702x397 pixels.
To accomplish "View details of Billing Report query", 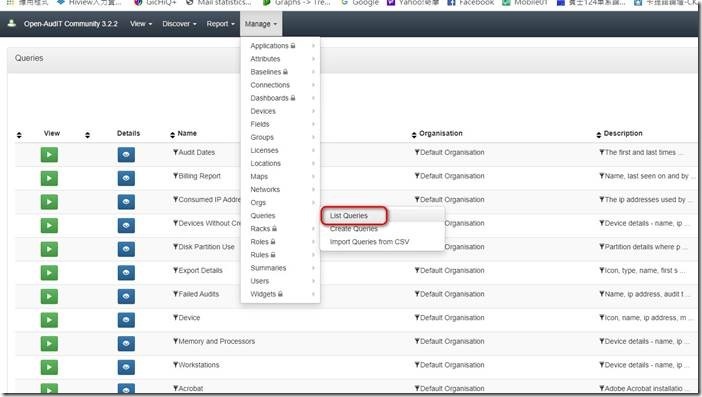I will (x=126, y=178).
